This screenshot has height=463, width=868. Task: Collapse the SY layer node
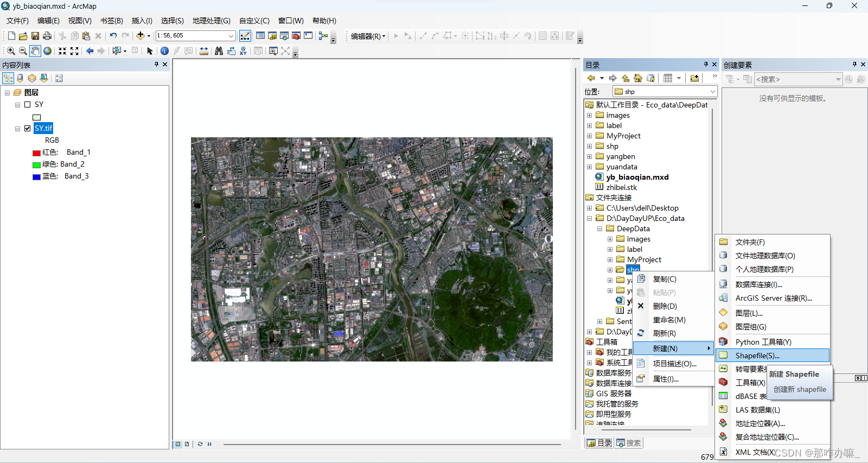point(17,105)
